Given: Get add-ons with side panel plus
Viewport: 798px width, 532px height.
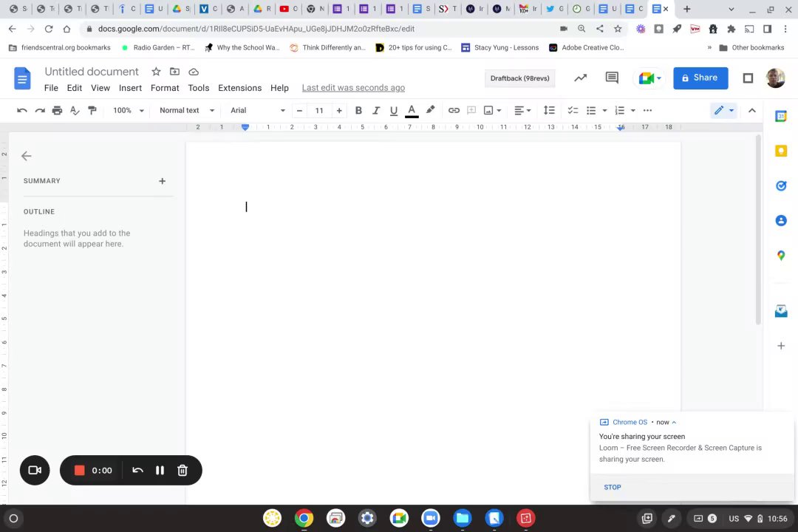Looking at the screenshot, I should coord(781,346).
